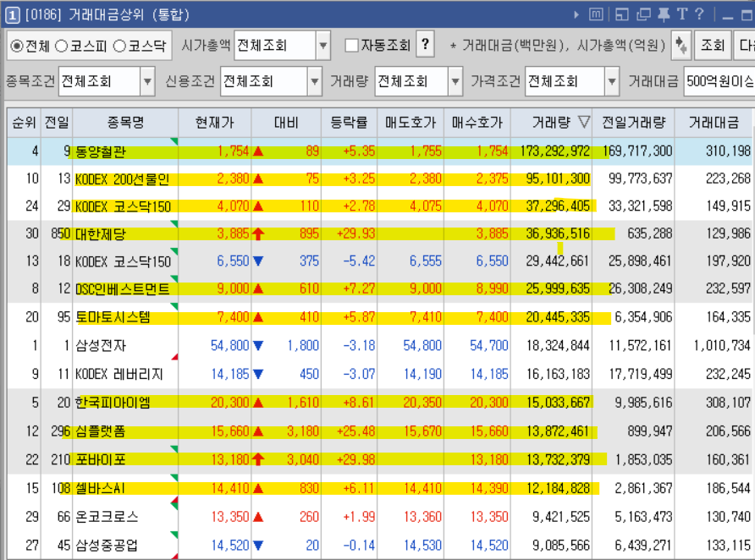Select the 대한제당 stock name
Image resolution: width=755 pixels, height=560 pixels.
point(101,234)
